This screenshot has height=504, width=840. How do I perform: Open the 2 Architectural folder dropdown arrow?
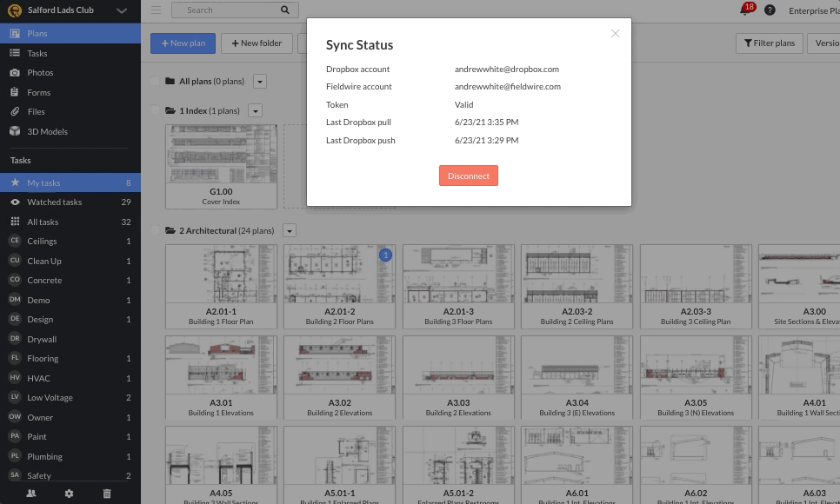[290, 231]
